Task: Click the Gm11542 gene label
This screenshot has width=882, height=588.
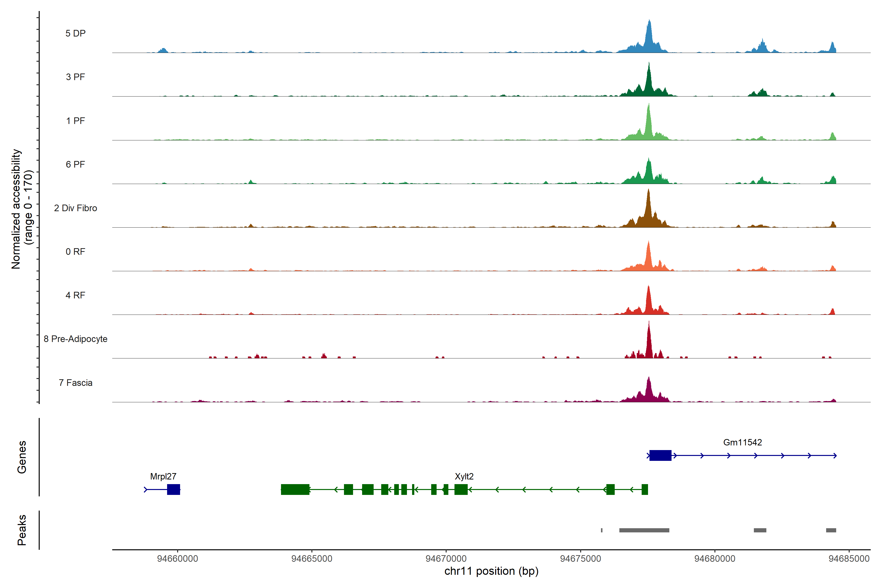Action: coord(742,442)
